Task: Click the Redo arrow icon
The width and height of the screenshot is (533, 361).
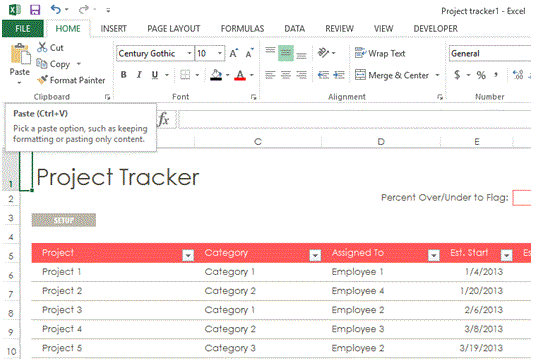Action: point(84,10)
